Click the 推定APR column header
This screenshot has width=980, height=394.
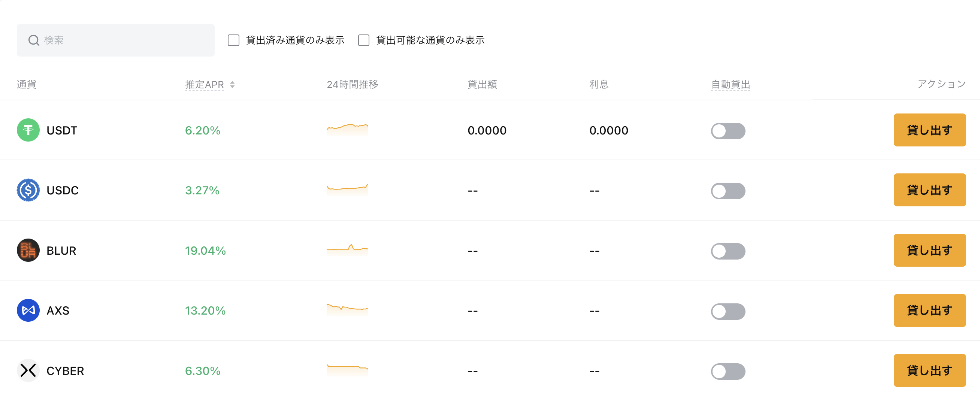point(205,85)
